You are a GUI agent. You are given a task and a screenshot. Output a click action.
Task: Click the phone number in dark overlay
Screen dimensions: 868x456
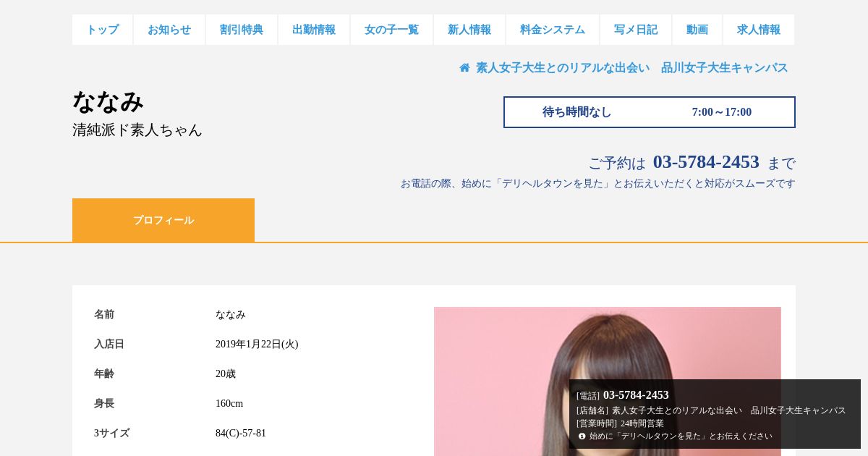[636, 395]
